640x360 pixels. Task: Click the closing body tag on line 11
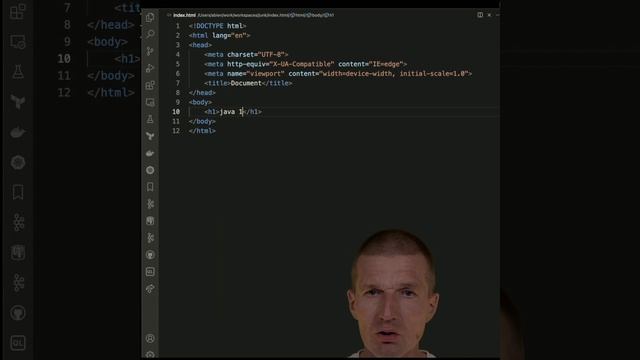202,121
